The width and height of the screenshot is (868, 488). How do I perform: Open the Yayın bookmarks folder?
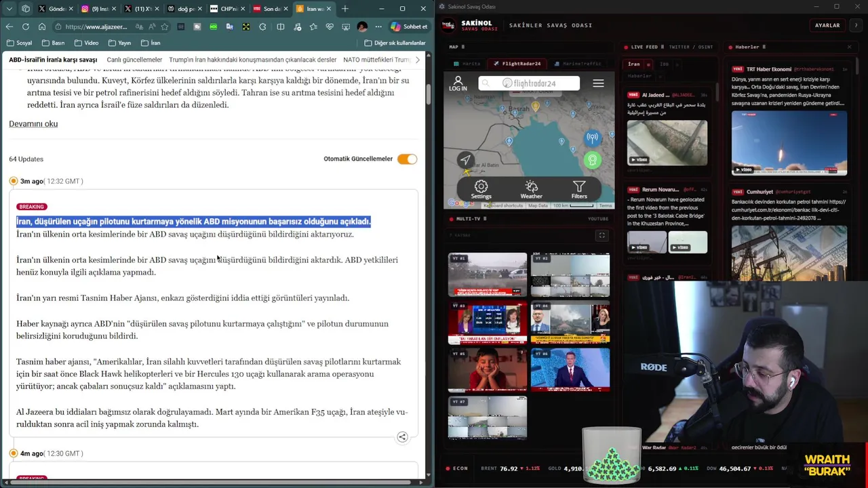pos(119,43)
